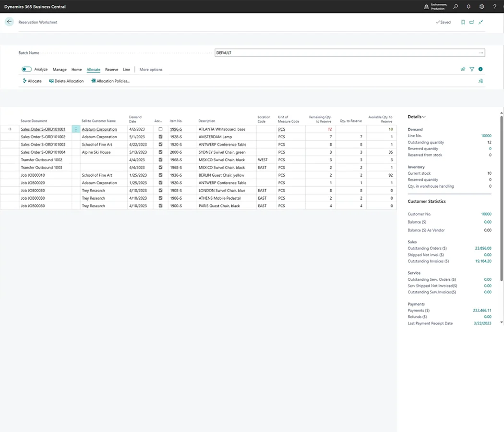Go back with the arrow button
Screen dimensions: 504x432
pos(9,22)
